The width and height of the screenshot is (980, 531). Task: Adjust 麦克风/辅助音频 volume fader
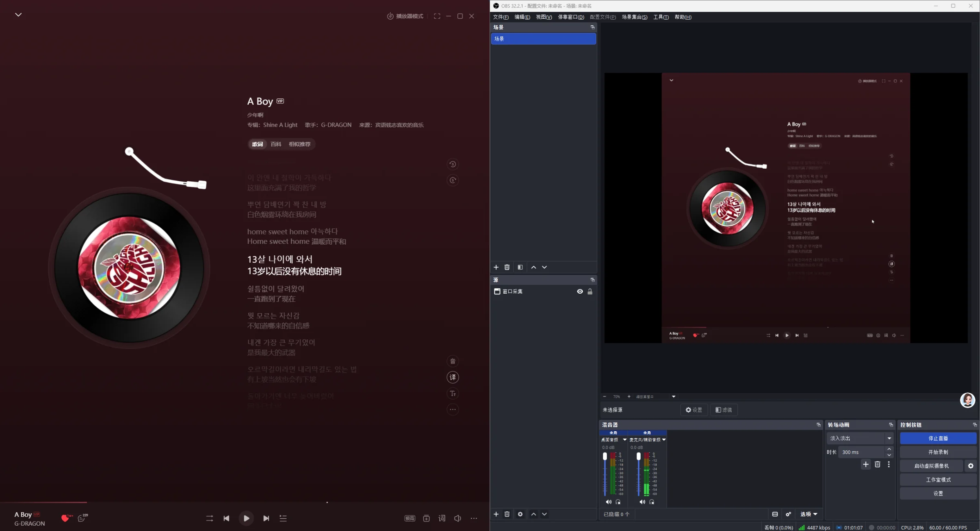tap(639, 474)
